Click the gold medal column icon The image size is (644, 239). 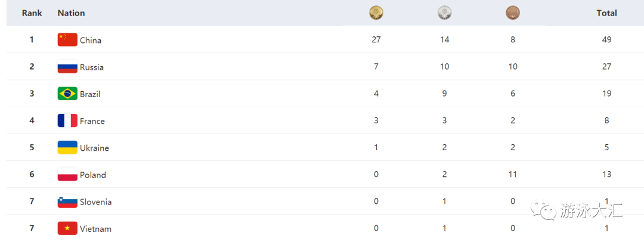(376, 13)
